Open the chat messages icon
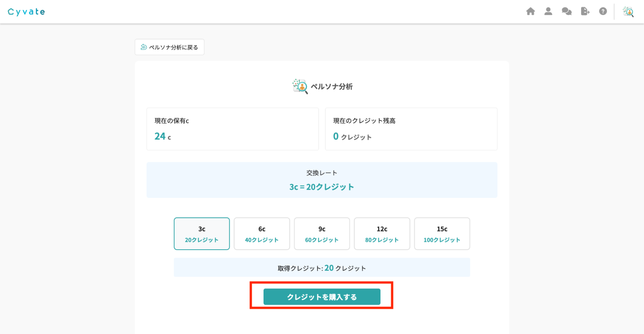Viewport: 644px width, 334px height. pos(566,12)
